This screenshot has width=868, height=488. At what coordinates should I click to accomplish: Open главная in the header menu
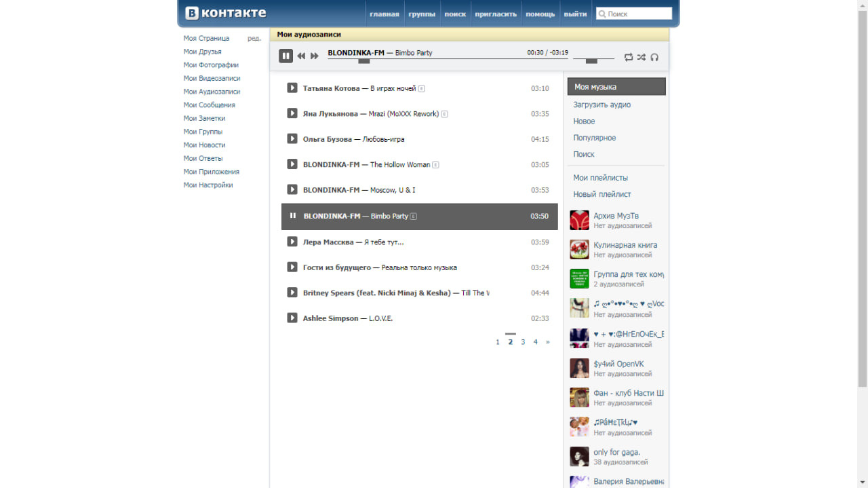pyautogui.click(x=384, y=14)
